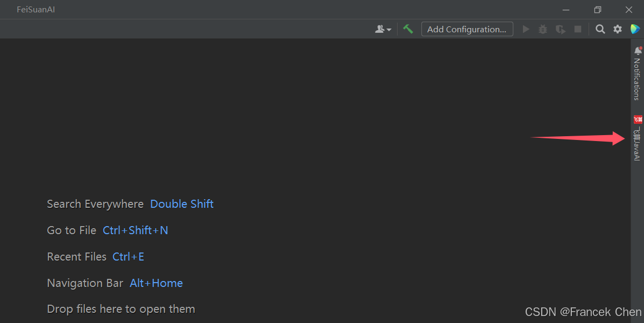
Task: Open the user account dropdown
Action: [x=383, y=29]
